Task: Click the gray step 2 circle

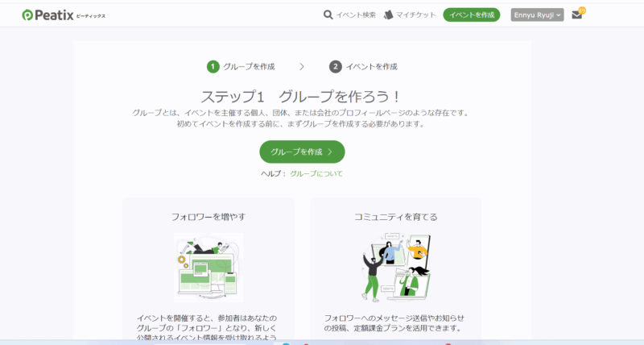Action: (x=335, y=66)
